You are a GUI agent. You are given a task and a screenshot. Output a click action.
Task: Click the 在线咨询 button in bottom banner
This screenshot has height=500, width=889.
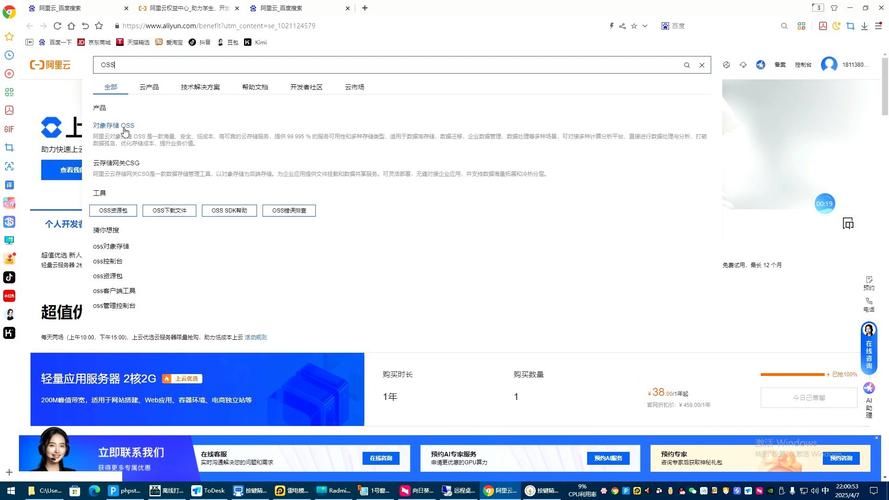pyautogui.click(x=381, y=458)
